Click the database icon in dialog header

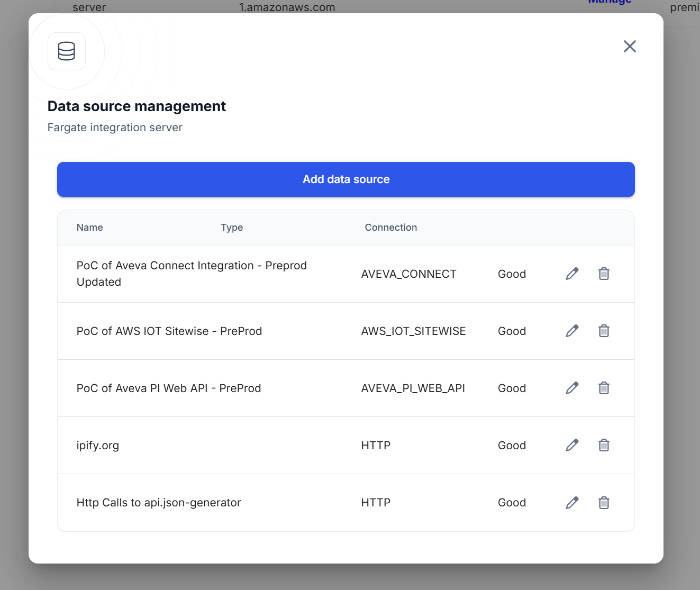point(67,51)
